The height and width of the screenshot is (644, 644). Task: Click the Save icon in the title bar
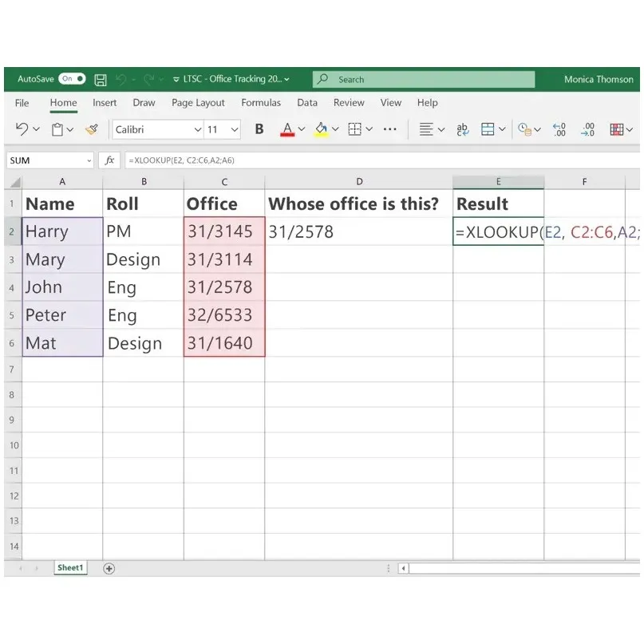point(101,78)
